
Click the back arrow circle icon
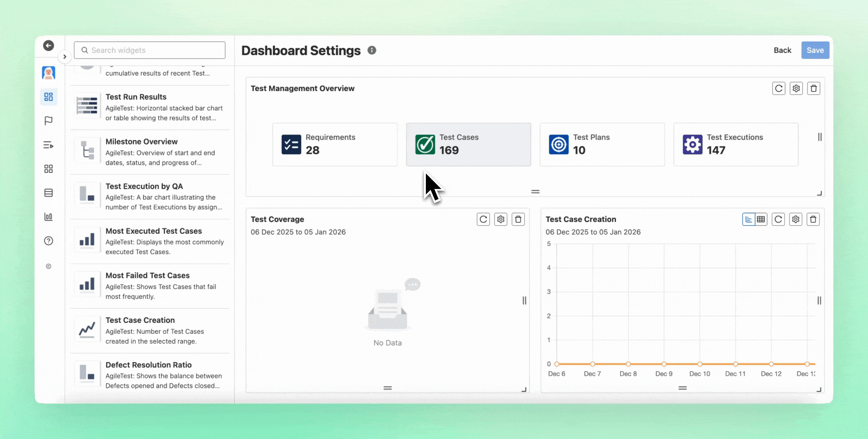pos(48,46)
